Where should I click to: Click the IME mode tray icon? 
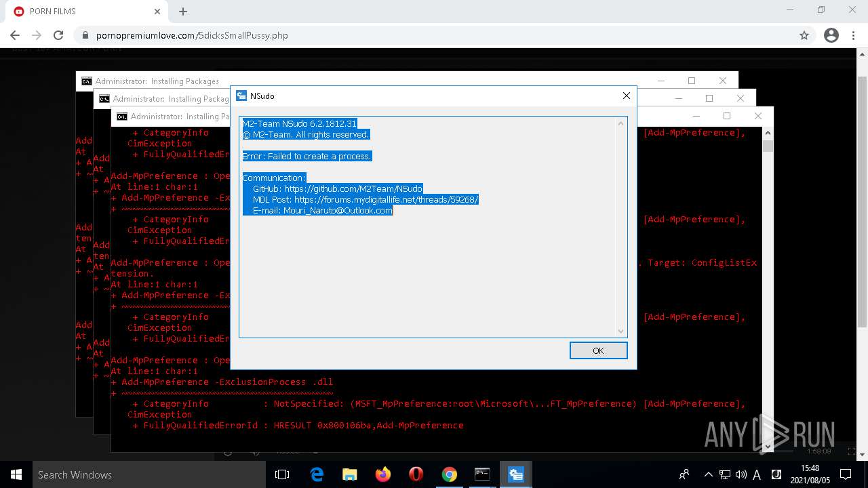coord(776,474)
